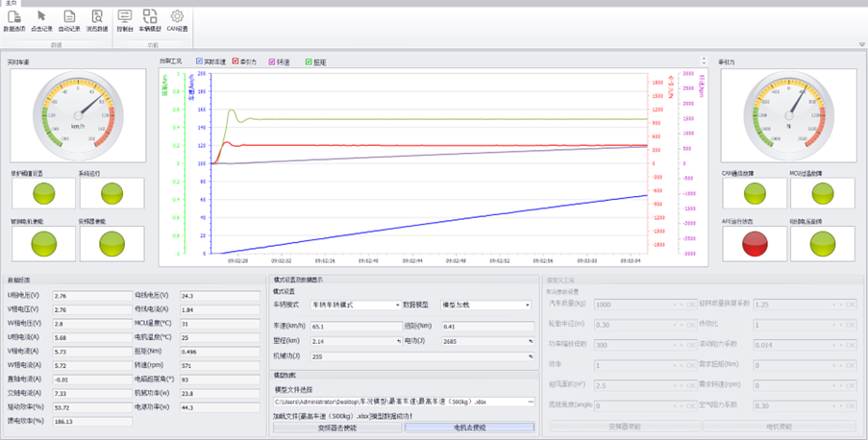Start 自动记录 from the ribbon
The width and height of the screenshot is (868, 440).
click(69, 20)
